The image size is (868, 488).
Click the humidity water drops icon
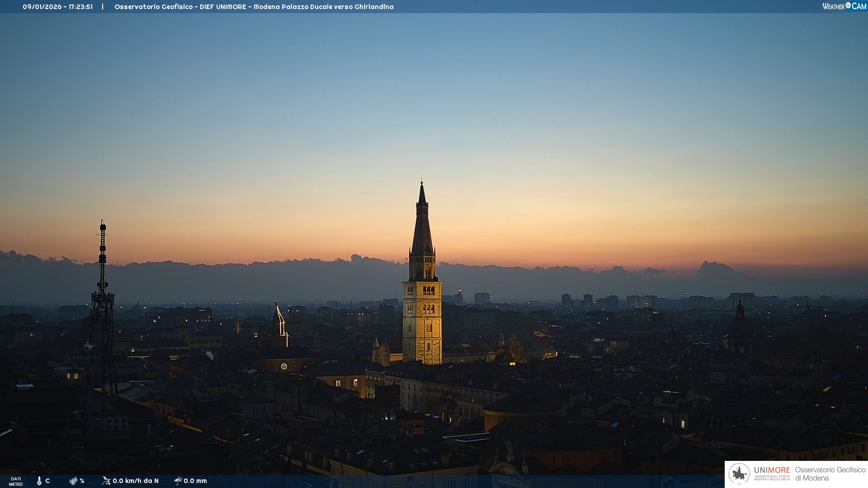point(73,481)
